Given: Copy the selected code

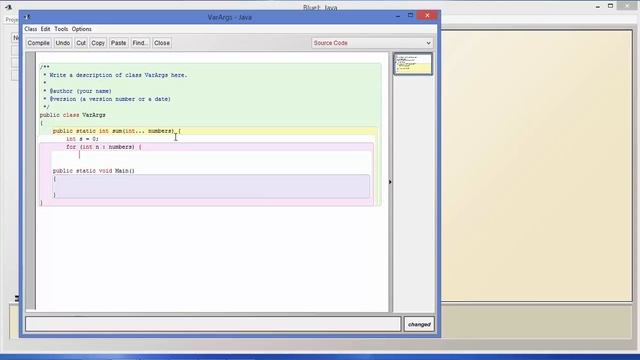Looking at the screenshot, I should pos(98,43).
